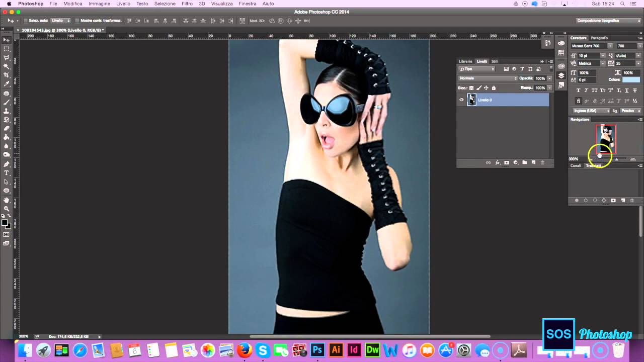Select the Magic Wand tool

(7, 66)
